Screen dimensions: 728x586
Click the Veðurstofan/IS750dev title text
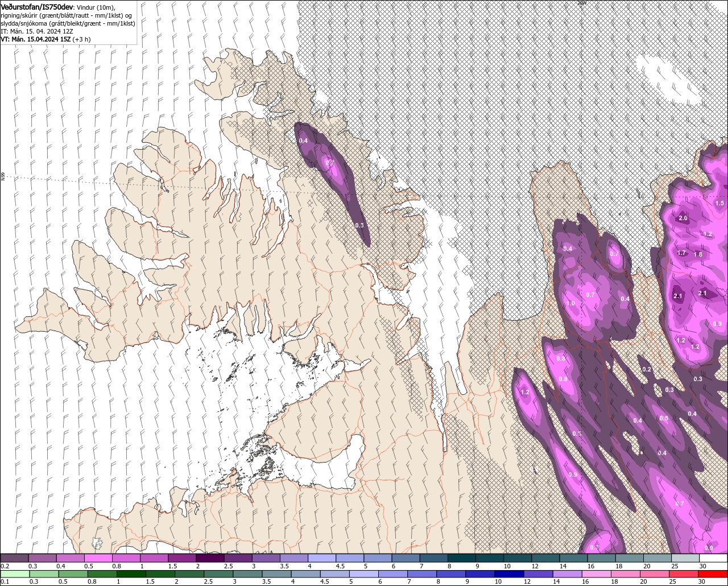37,6
